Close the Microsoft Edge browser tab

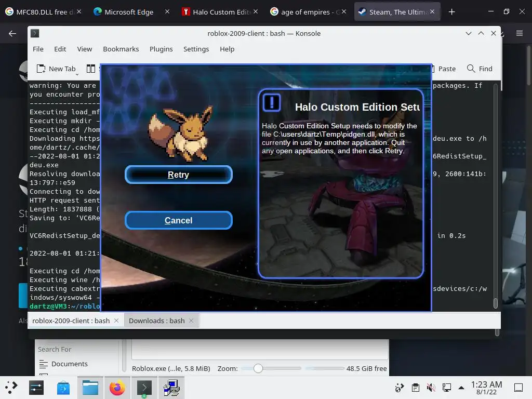(x=167, y=11)
